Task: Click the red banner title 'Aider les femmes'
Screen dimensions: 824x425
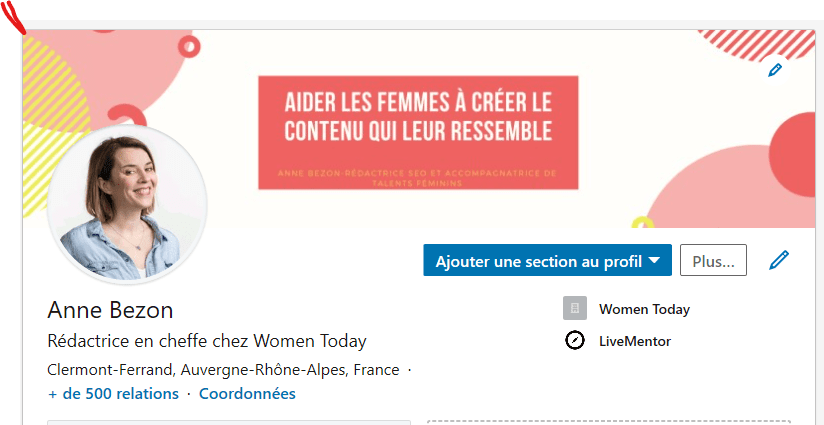Action: click(417, 116)
